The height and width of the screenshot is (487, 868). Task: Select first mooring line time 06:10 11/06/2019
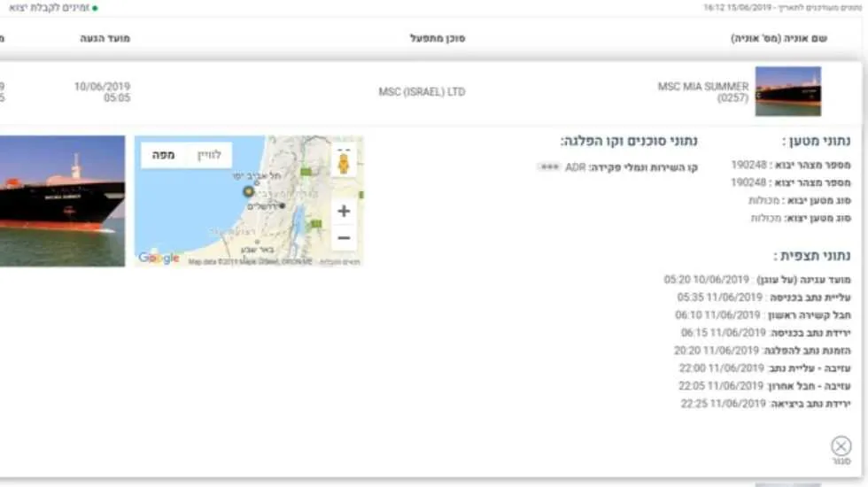[717, 315]
